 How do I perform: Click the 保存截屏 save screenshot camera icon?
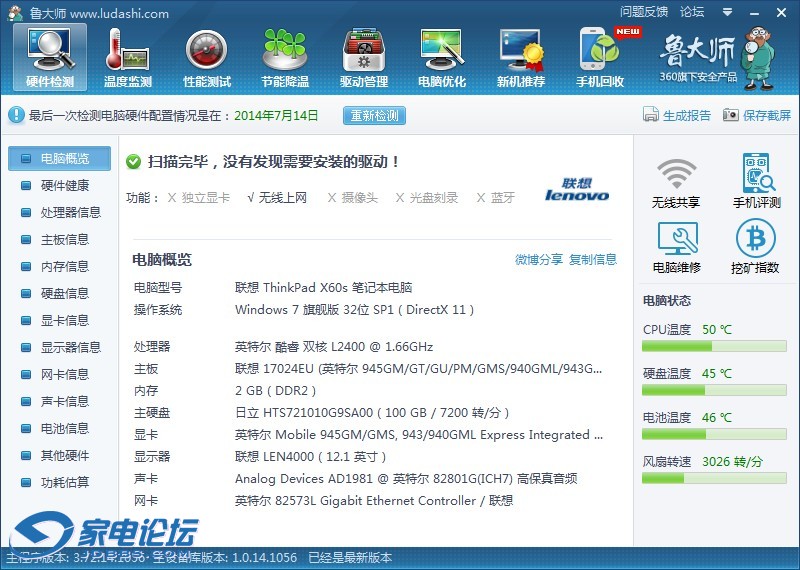coord(731,115)
